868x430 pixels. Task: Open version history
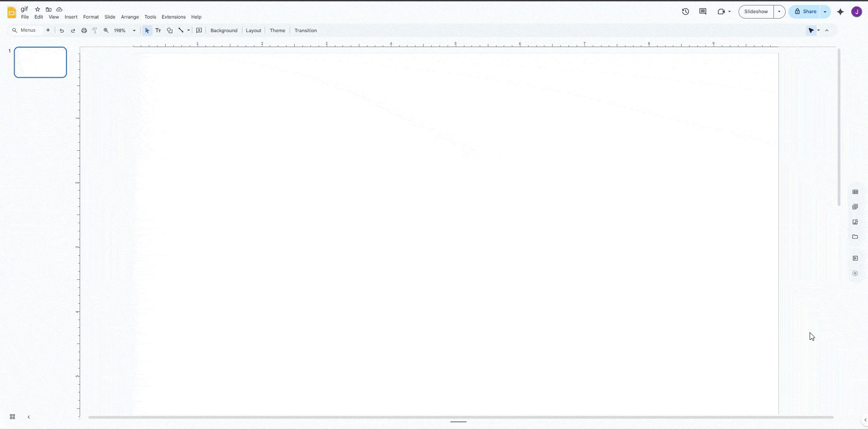coord(685,11)
